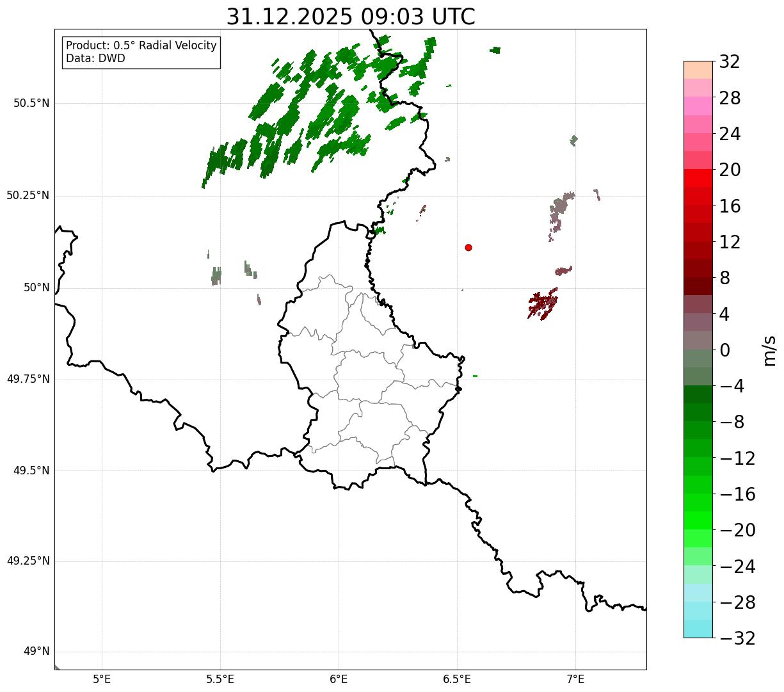Click the latitude label 49.25°N
This screenshot has width=784, height=692.
click(28, 561)
